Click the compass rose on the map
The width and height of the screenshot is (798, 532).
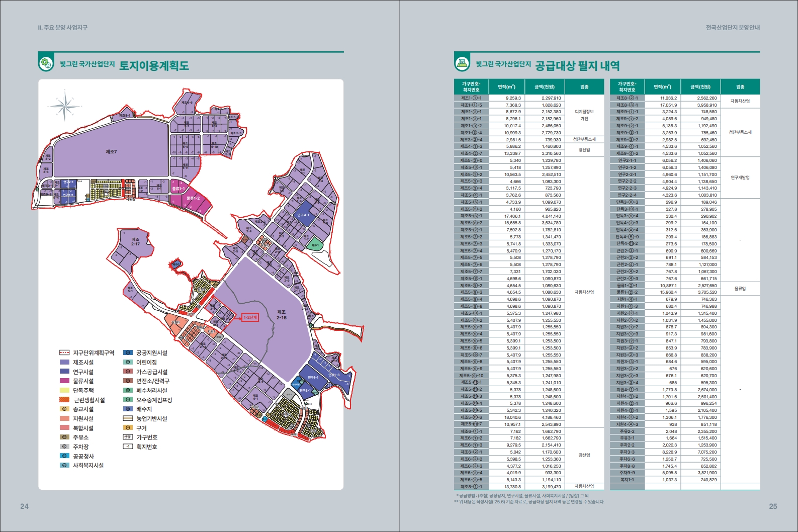pyautogui.click(x=64, y=106)
